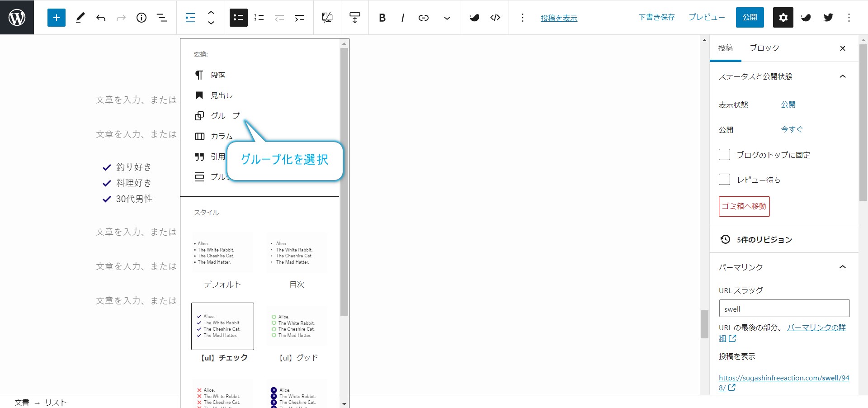The width and height of the screenshot is (868, 408).
Task: Insert a link with the link icon
Action: coord(424,18)
